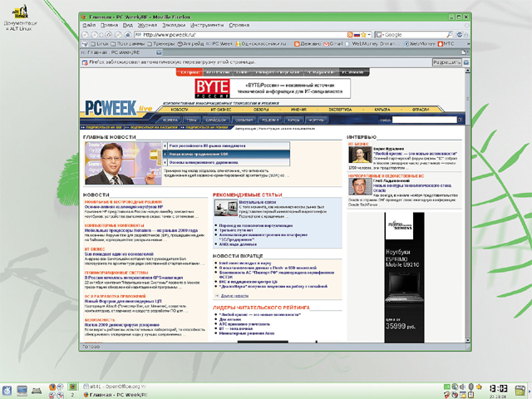Image resolution: width=532 pixels, height=399 pixels.
Task: Open the Linux bookmarks folder
Action: click(x=100, y=44)
